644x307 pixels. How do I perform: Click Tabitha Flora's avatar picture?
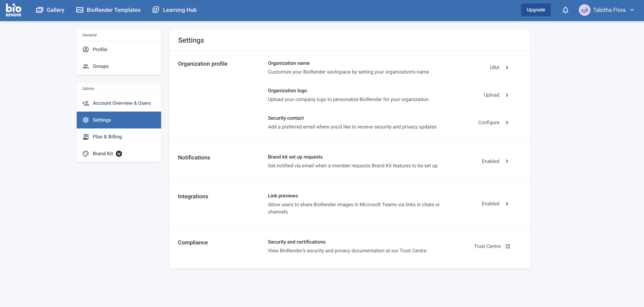(x=584, y=10)
